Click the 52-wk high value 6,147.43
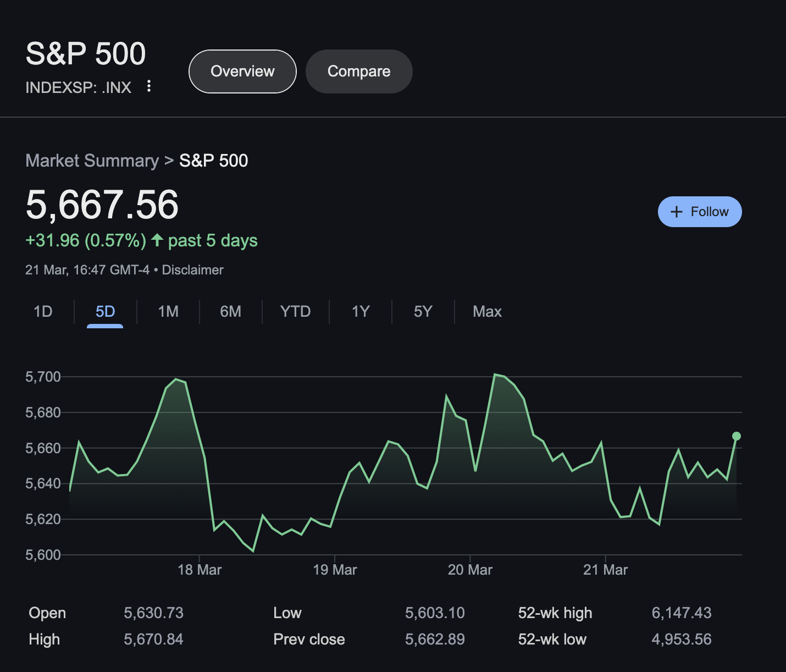The height and width of the screenshot is (672, 786). point(682,613)
